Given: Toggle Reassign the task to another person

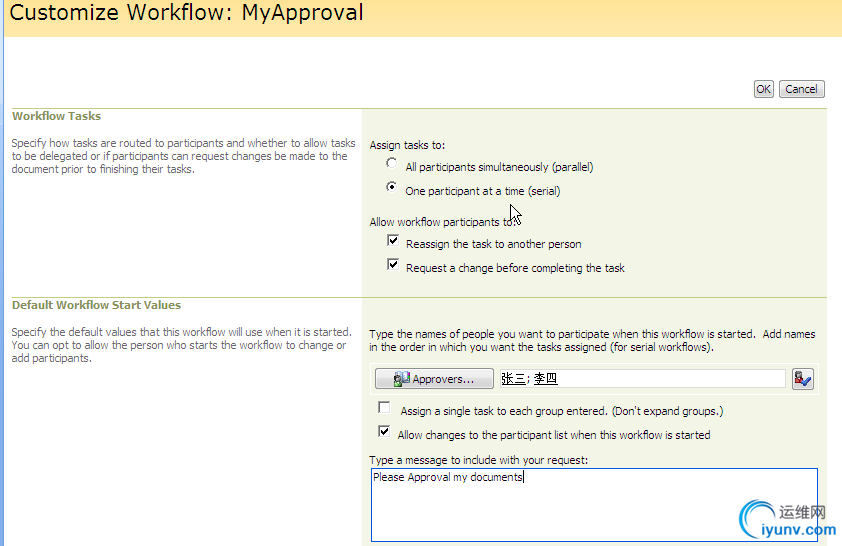Looking at the screenshot, I should (x=393, y=241).
